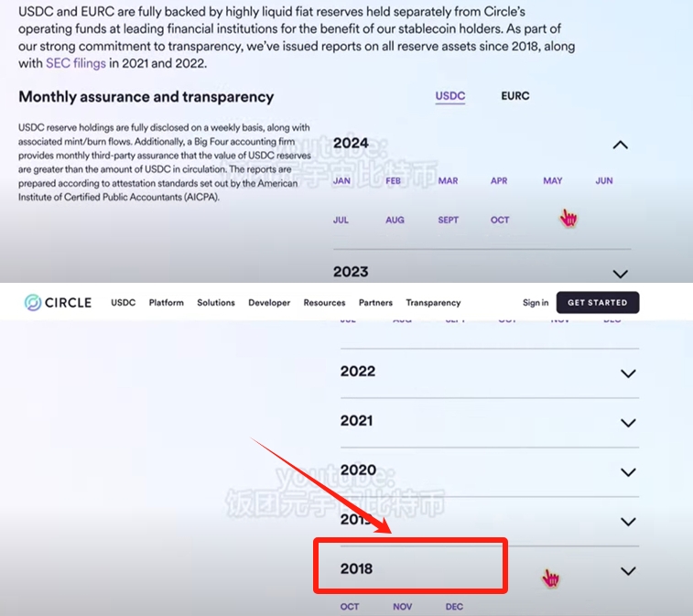Screen dimensions: 693x616
Task: Expand the 2020 section arrow
Action: [628, 472]
